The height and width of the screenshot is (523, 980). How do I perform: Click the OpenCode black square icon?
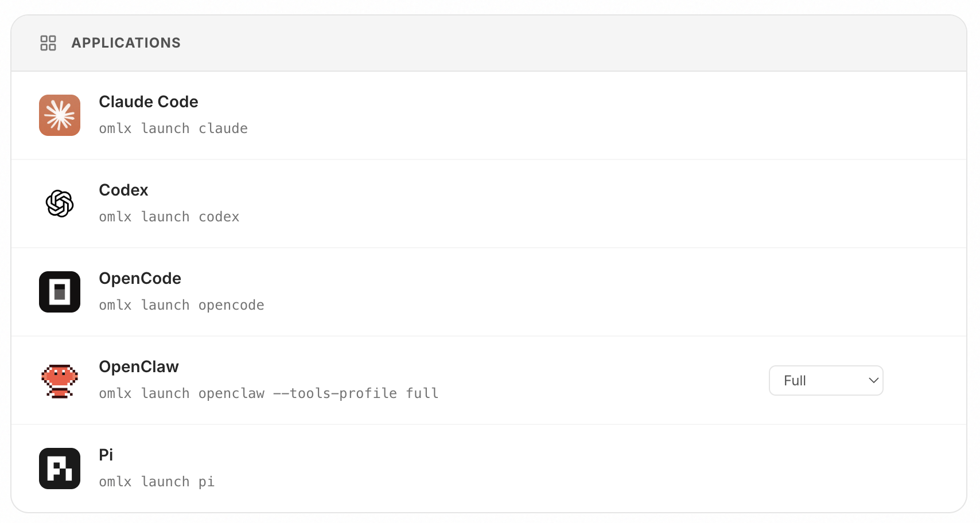point(60,292)
